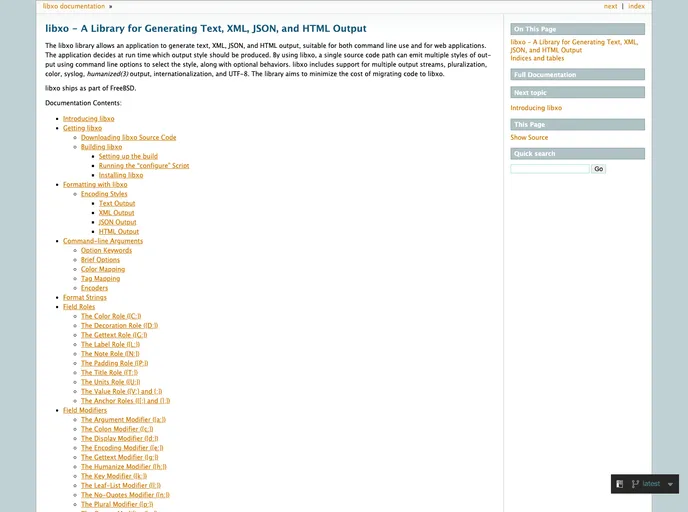Image resolution: width=688 pixels, height=512 pixels.
Task: Open Building libxo link
Action: pos(101,147)
